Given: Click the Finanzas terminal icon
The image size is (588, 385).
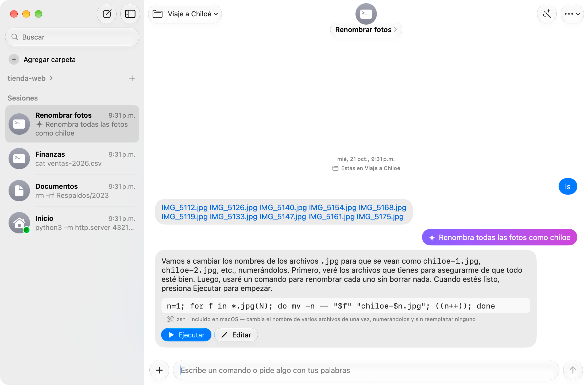Looking at the screenshot, I should click(19, 159).
